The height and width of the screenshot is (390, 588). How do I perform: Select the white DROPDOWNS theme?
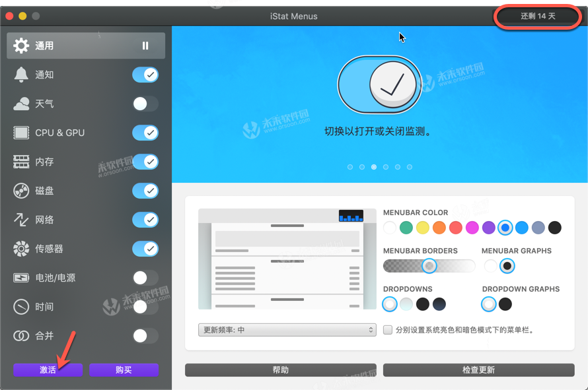(x=390, y=304)
